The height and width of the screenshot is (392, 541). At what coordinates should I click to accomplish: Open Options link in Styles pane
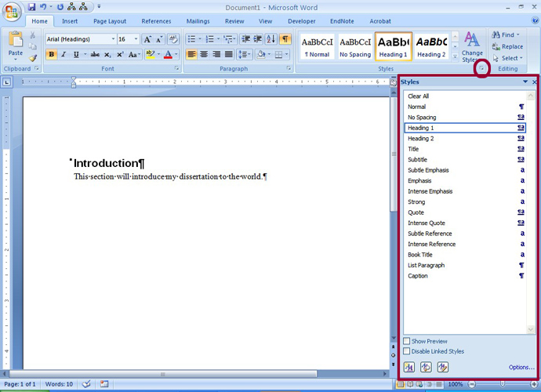[521, 367]
